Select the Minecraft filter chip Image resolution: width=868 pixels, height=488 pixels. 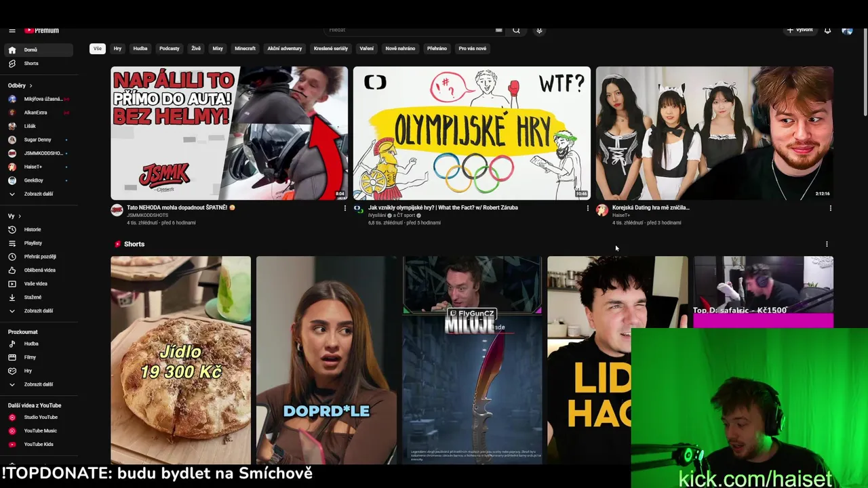[245, 49]
